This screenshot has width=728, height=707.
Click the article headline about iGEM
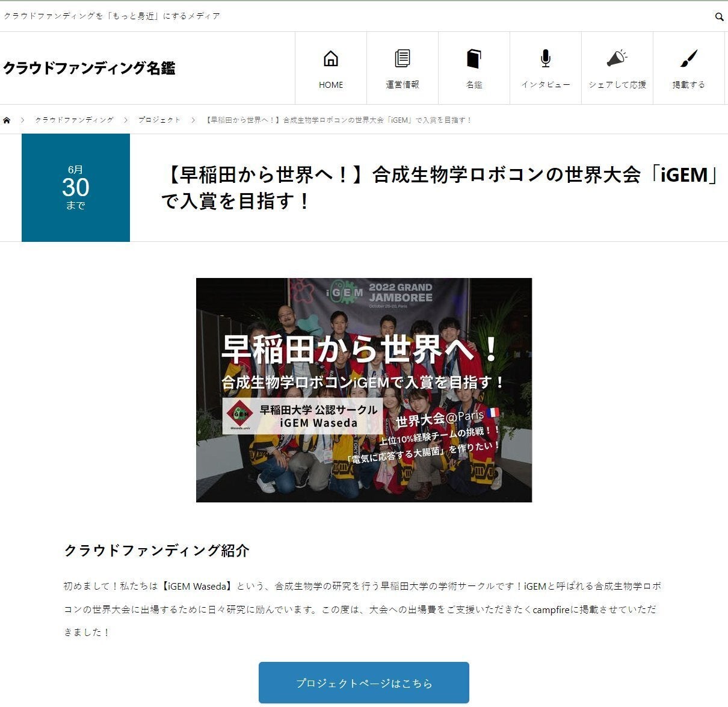click(x=439, y=187)
